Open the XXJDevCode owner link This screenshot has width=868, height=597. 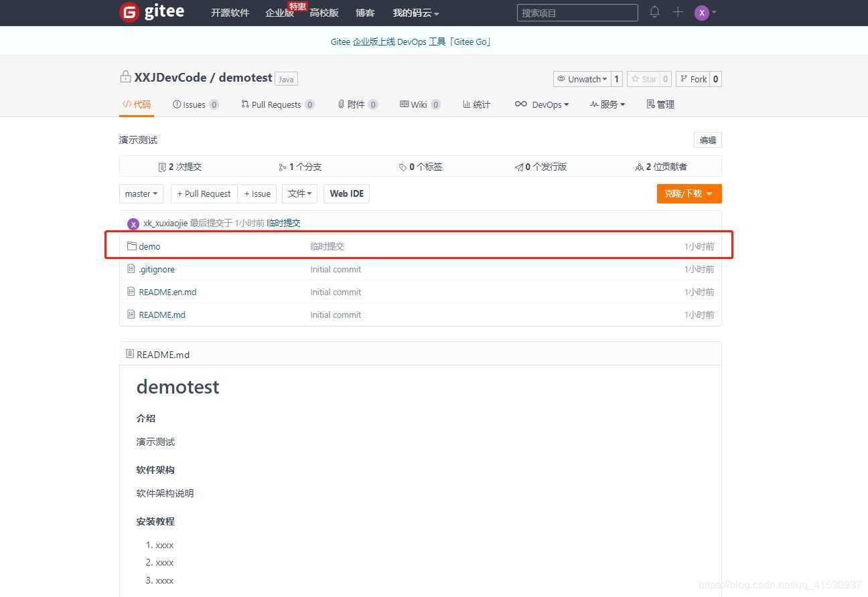[170, 78]
